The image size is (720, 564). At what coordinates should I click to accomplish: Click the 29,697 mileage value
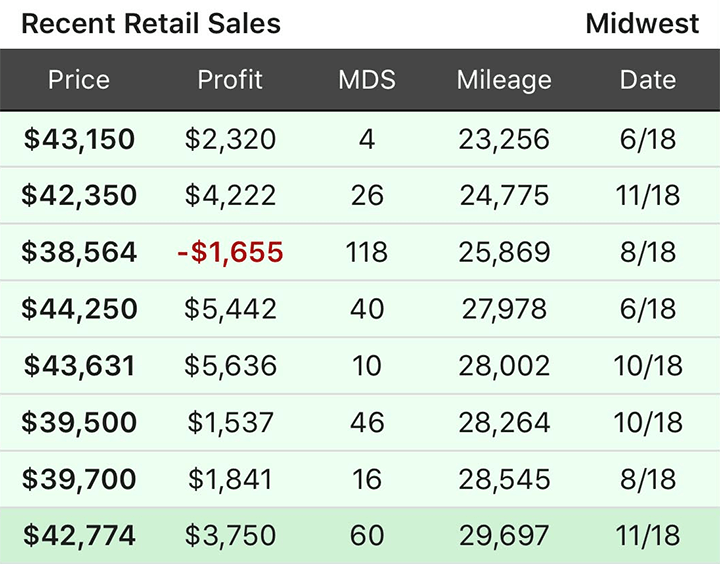[x=504, y=535]
